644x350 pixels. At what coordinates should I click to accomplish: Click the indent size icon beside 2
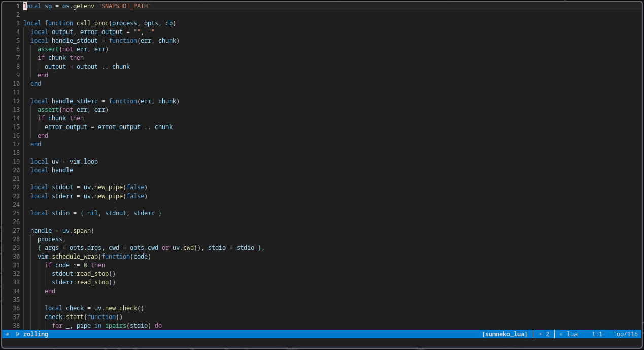[540, 334]
